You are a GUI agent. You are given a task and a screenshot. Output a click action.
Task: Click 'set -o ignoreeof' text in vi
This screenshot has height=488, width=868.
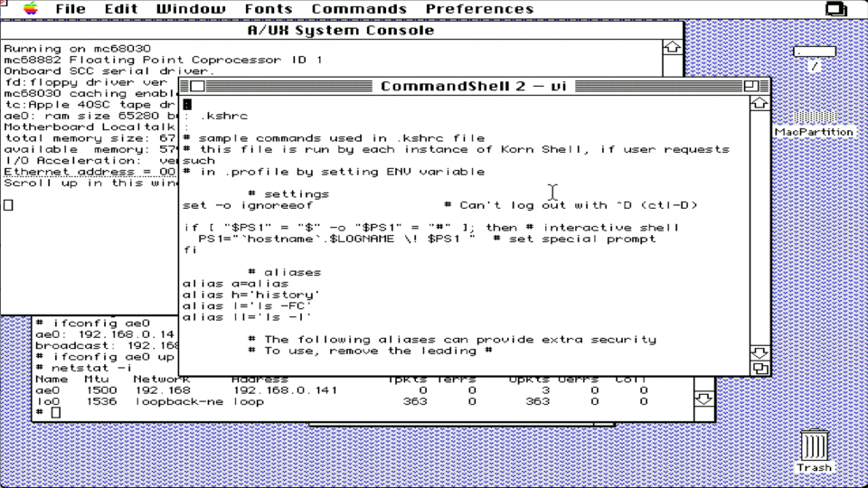(248, 205)
